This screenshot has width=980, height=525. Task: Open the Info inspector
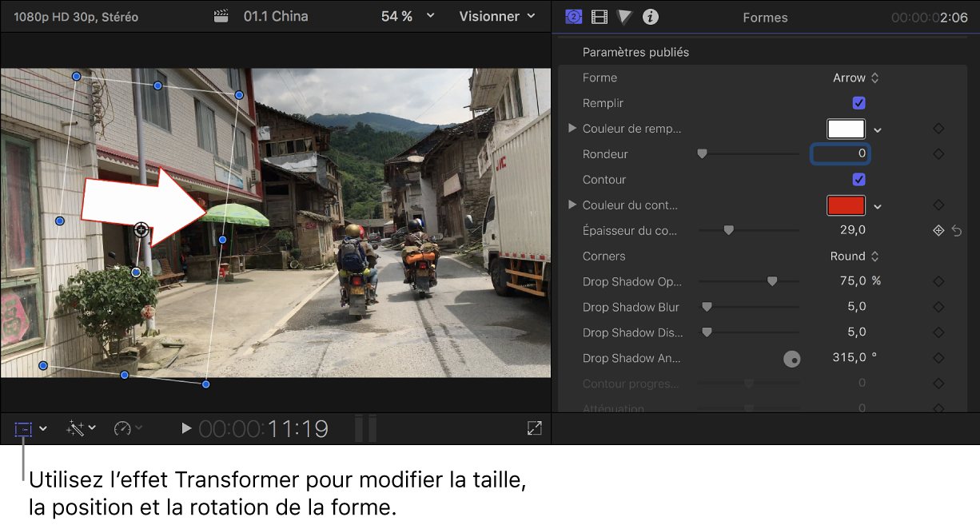click(650, 16)
